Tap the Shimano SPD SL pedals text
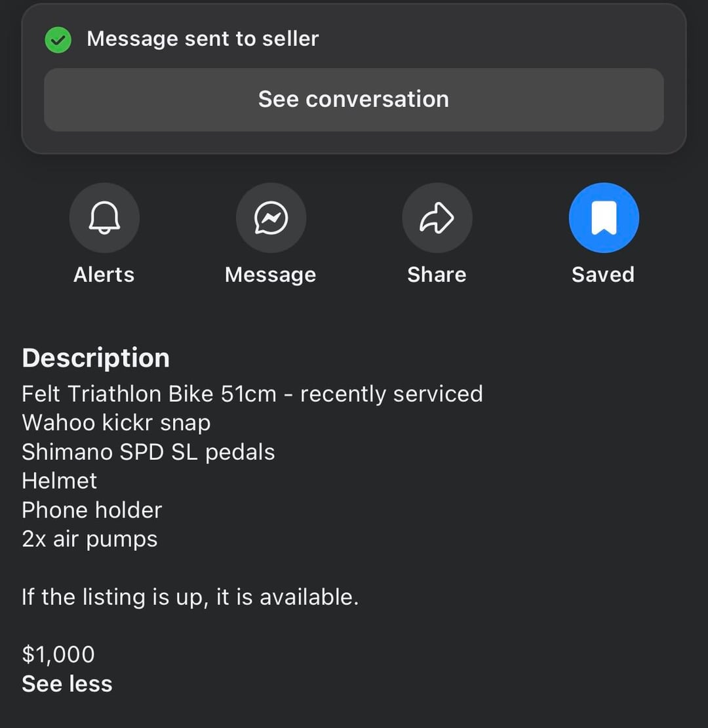The height and width of the screenshot is (728, 708). pos(148,452)
